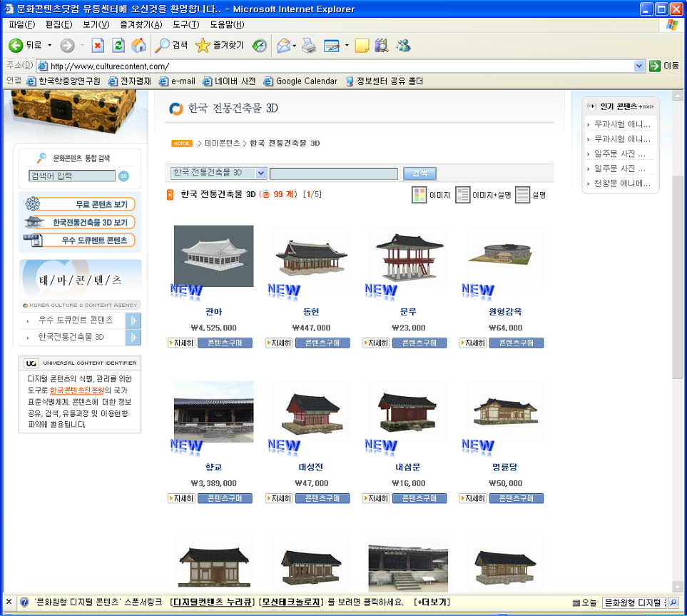Click the [+더보기] link in bottom bar
This screenshot has height=616, width=687.
tap(432, 602)
